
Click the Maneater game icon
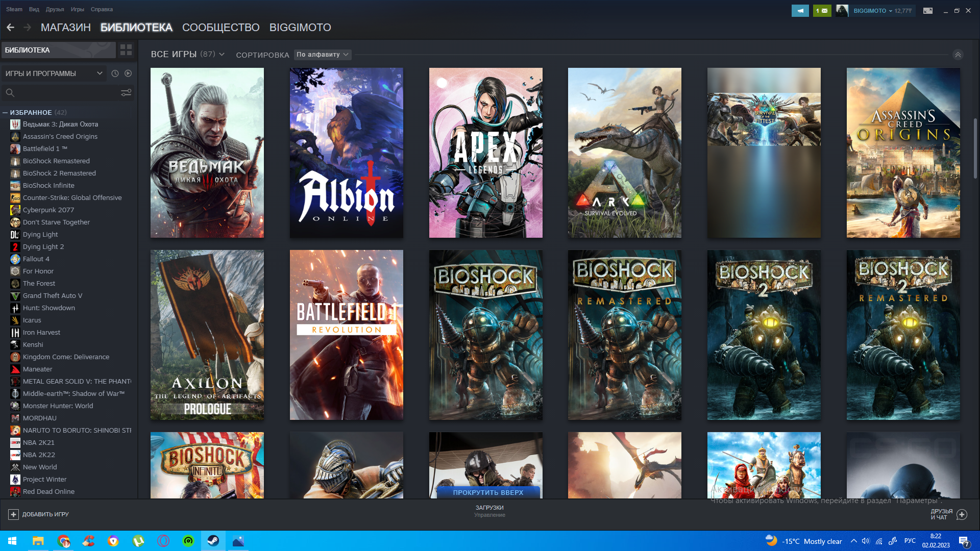tap(15, 369)
